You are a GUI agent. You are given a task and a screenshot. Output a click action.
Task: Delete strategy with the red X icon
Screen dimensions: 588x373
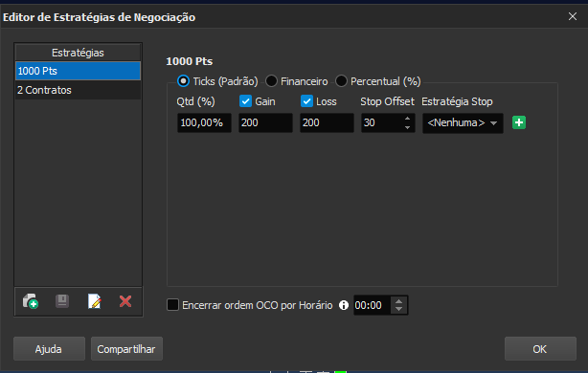[125, 301]
